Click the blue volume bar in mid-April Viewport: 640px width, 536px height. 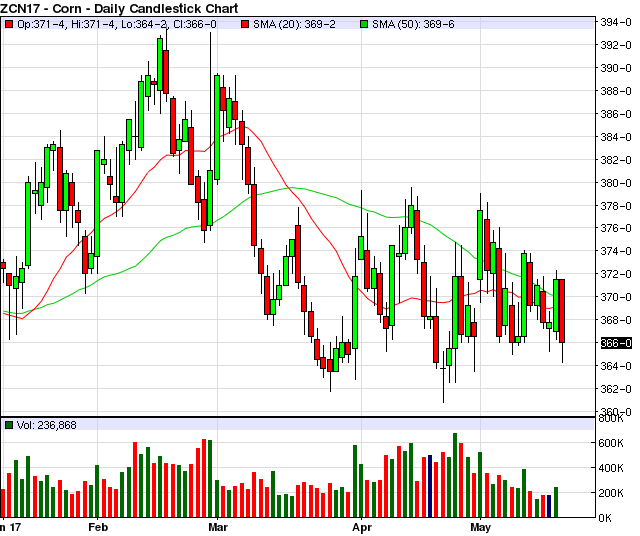point(430,486)
